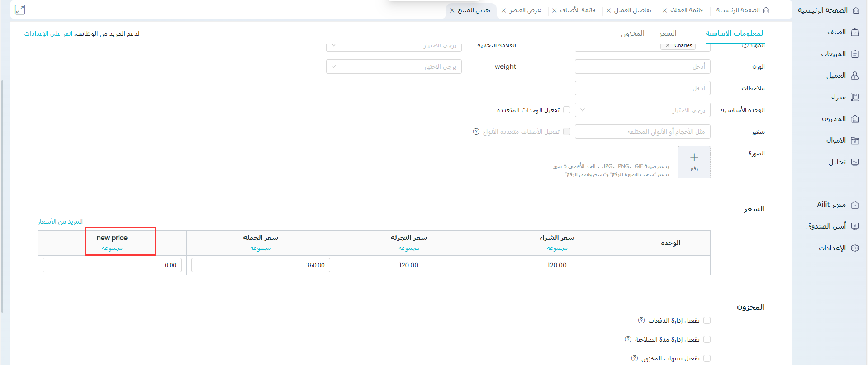Viewport: 868px width, 365px height.
Task: Click مجموعة link under new price
Action: point(112,248)
